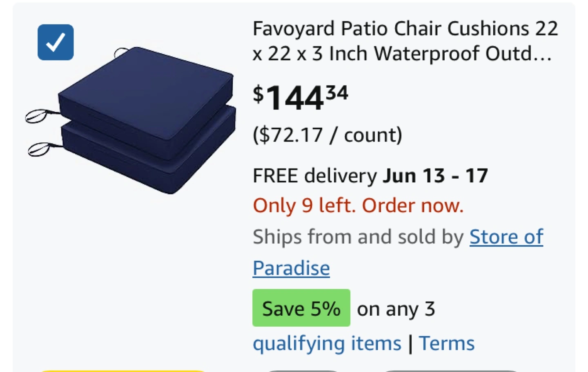Image resolution: width=588 pixels, height=372 pixels.
Task: Click the $144.34 price
Action: 301,98
